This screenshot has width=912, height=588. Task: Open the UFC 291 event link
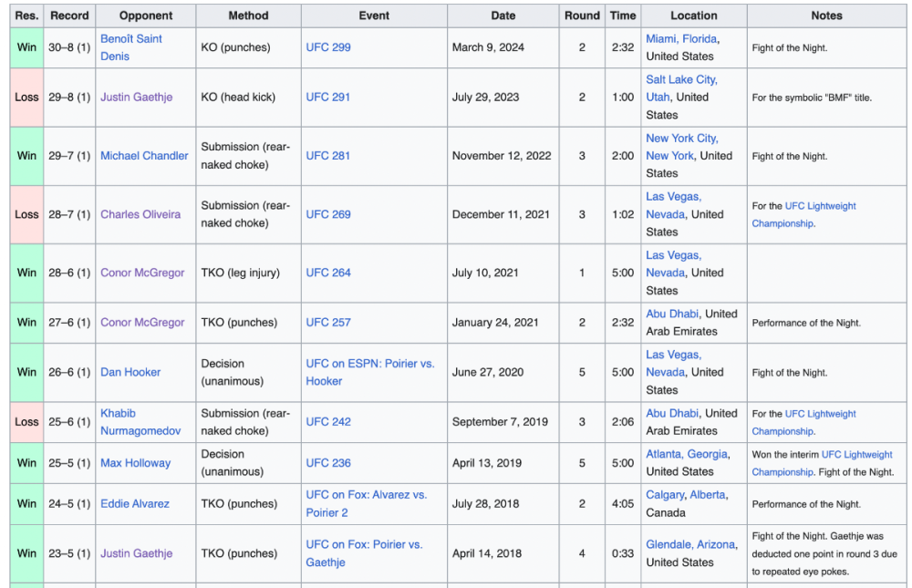point(328,98)
